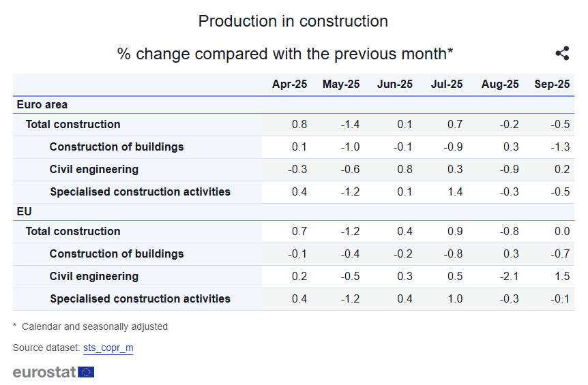
Task: Select the Apr-25 column header
Action: coord(289,84)
